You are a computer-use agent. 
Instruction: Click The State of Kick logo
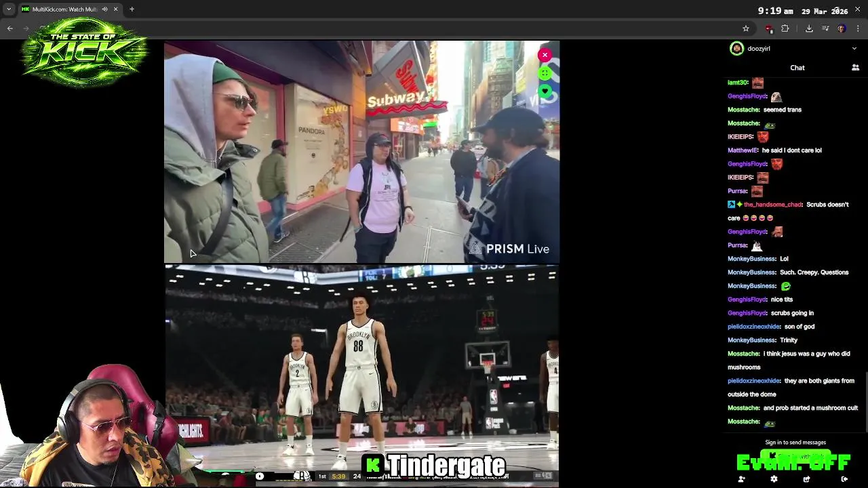tap(85, 52)
